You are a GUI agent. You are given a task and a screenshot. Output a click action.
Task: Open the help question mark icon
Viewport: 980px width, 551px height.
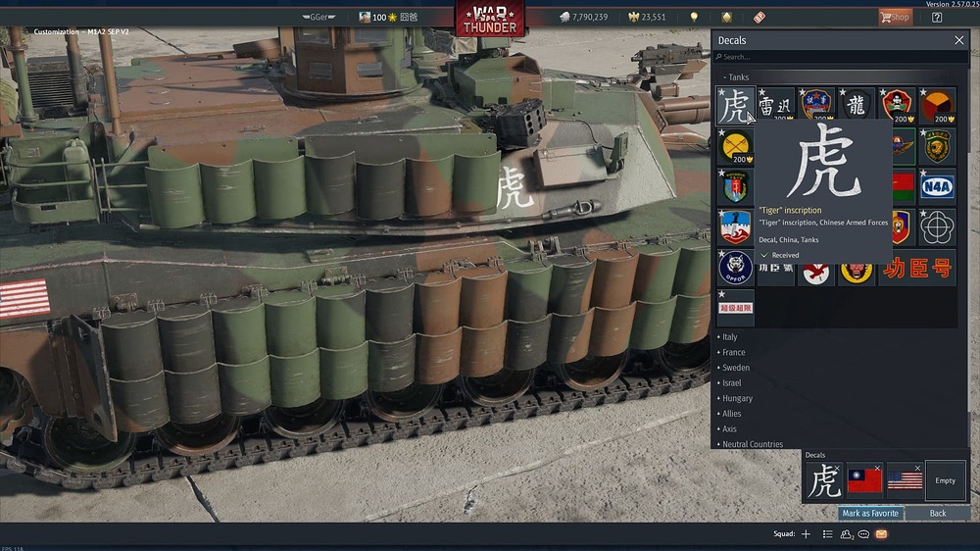[x=936, y=17]
